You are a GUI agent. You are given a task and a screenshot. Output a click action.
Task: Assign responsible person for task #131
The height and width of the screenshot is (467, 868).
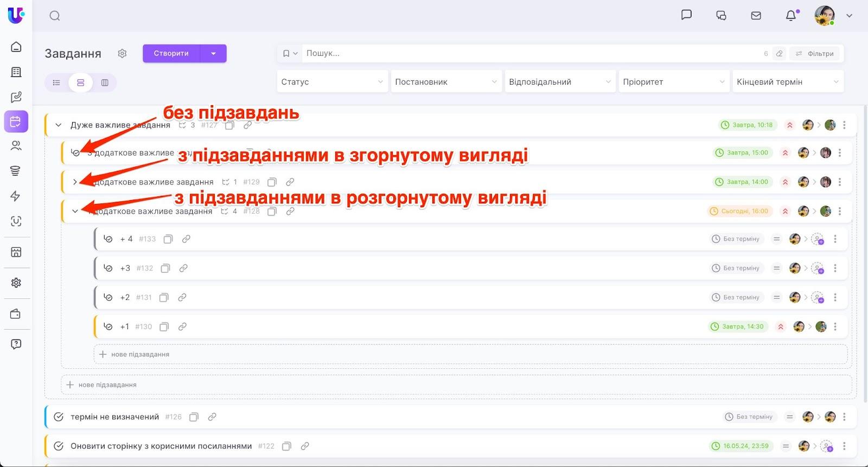pos(818,297)
